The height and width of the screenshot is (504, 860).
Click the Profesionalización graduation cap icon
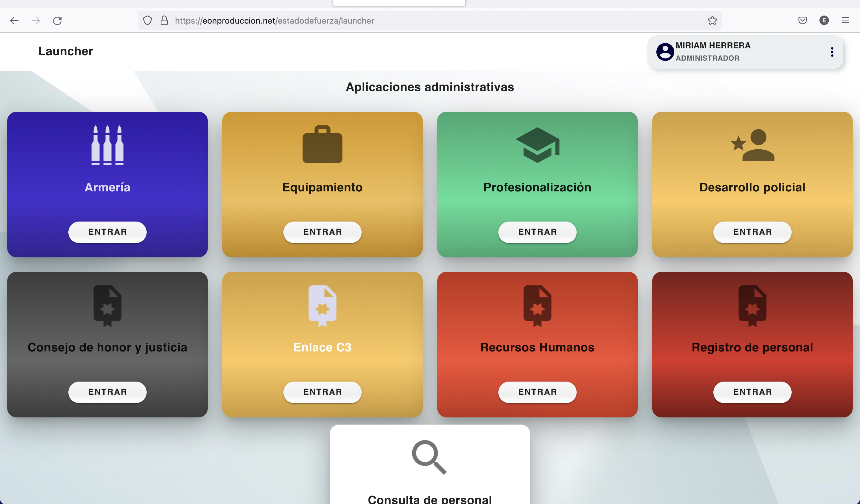click(537, 145)
